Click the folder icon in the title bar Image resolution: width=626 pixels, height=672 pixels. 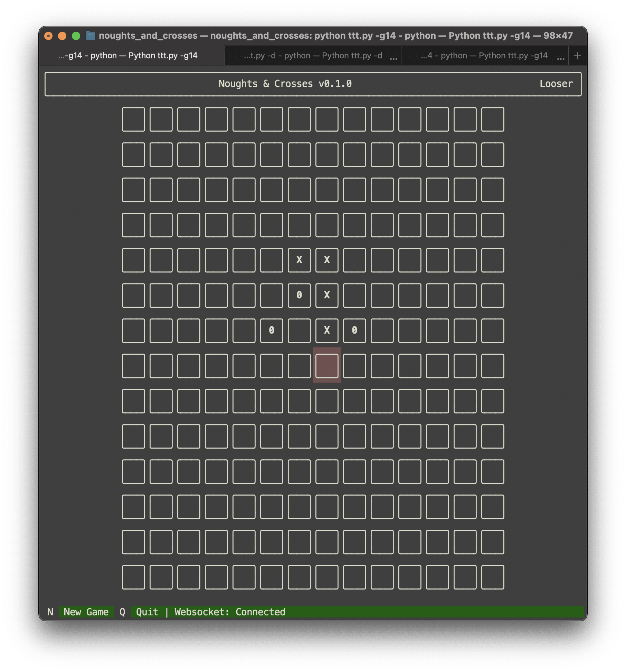[91, 36]
